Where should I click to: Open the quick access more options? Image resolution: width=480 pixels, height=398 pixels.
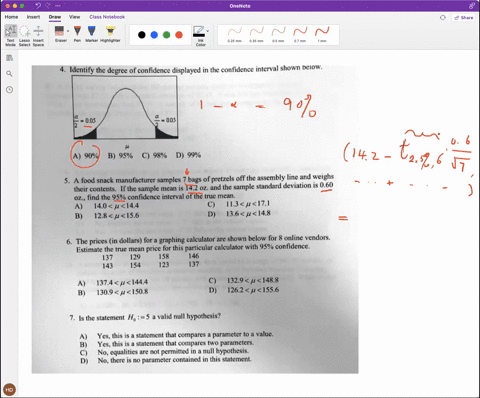coord(58,6)
